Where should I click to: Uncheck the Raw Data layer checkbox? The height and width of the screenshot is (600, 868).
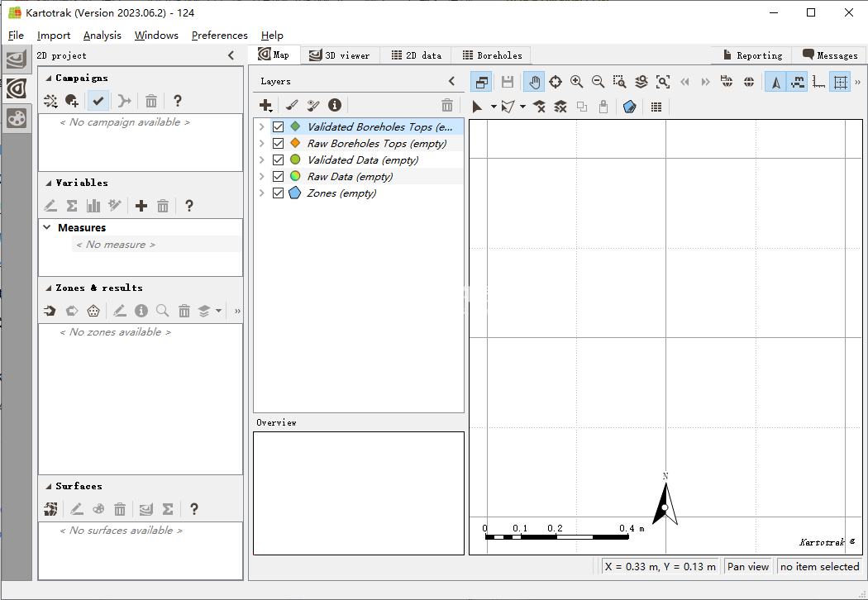(x=279, y=177)
